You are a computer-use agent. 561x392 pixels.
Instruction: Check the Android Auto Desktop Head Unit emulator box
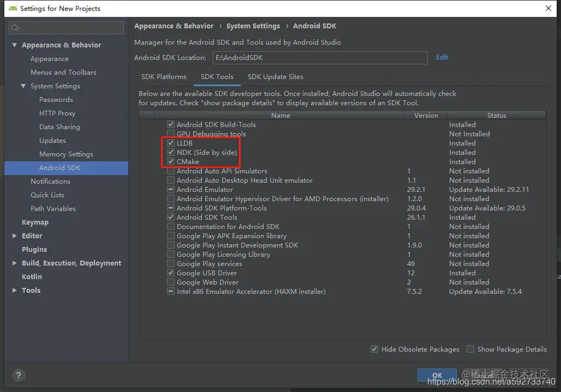171,180
